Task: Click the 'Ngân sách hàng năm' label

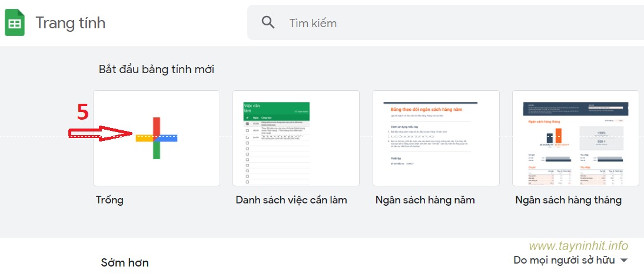Action: click(425, 200)
